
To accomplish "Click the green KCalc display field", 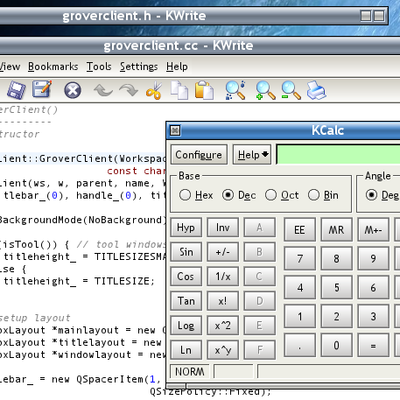I will tap(338, 154).
